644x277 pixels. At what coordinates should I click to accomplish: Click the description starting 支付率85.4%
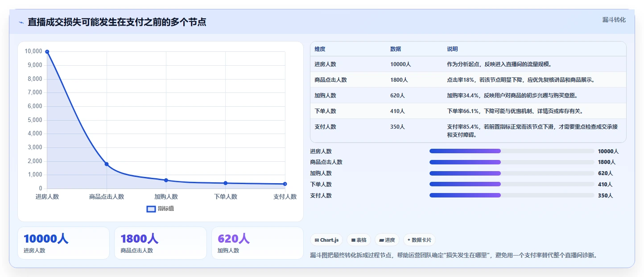pos(533,131)
